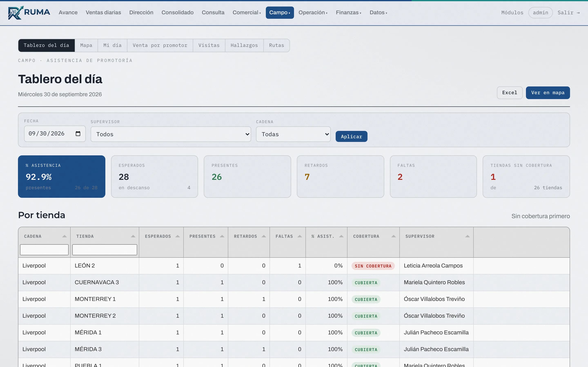Sort by Supervisor column arrow
Screen dimensions: 588x367
coord(468,236)
